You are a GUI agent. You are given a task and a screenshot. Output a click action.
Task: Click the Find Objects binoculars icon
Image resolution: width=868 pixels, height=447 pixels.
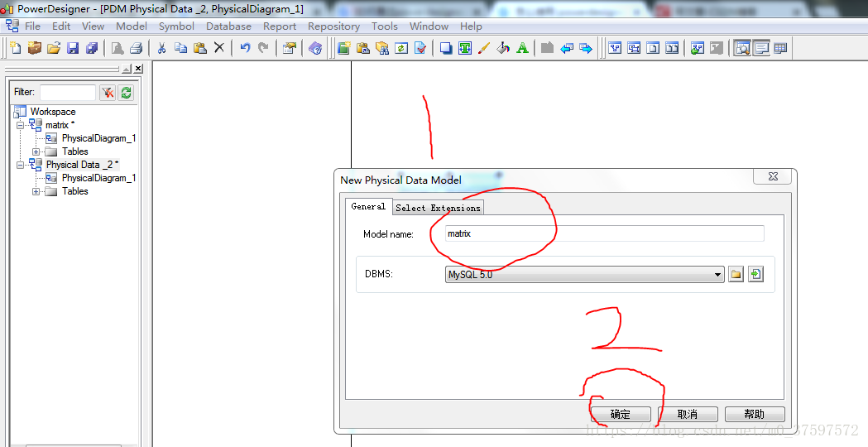click(x=382, y=48)
